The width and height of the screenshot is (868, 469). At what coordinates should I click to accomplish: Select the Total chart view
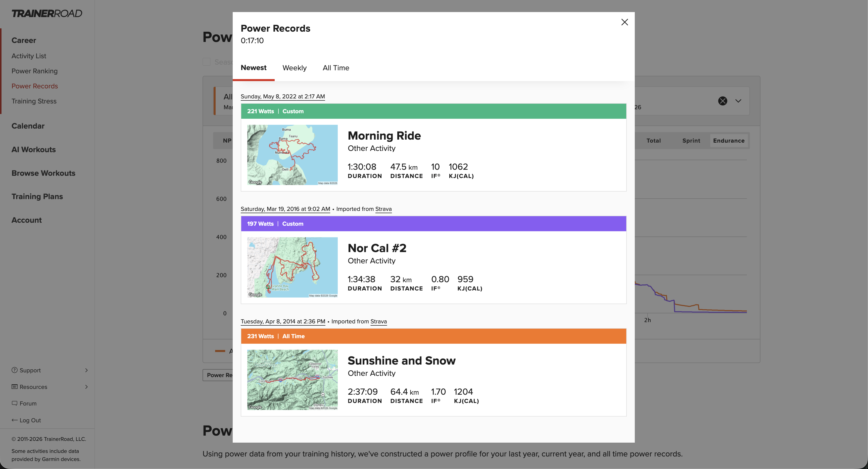tap(653, 141)
